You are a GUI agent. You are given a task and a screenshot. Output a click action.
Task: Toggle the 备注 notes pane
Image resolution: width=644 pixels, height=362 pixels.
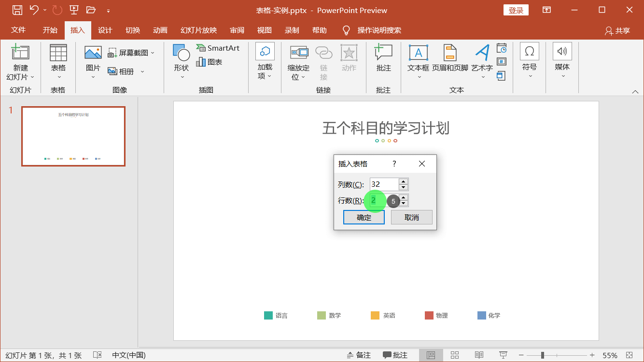359,355
